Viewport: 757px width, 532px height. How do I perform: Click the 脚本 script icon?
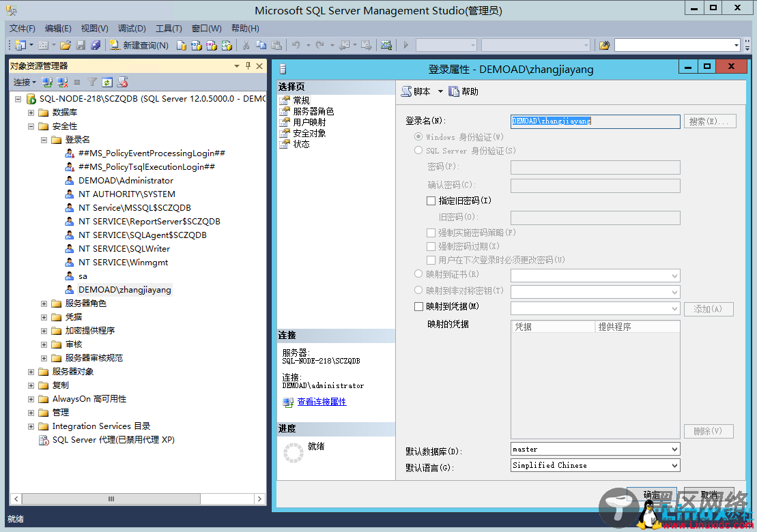pyautogui.click(x=416, y=91)
